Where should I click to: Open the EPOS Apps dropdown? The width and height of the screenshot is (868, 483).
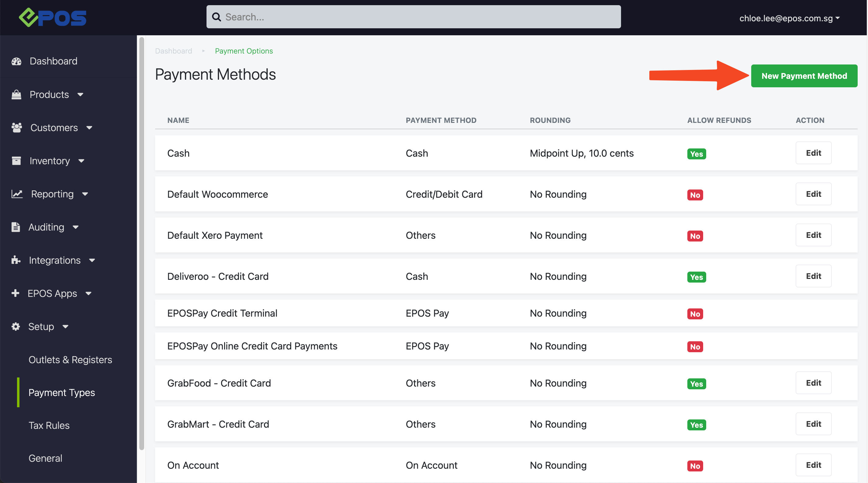click(x=89, y=294)
